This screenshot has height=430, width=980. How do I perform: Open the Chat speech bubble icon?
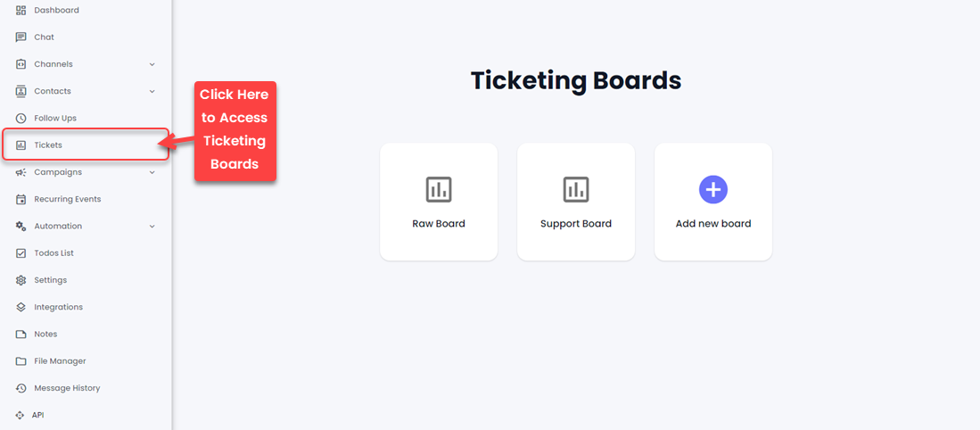click(21, 37)
